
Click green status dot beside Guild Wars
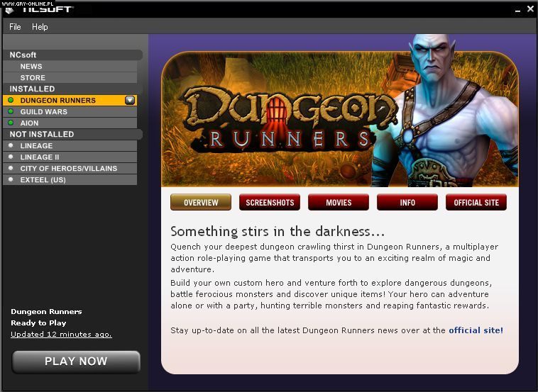11,112
